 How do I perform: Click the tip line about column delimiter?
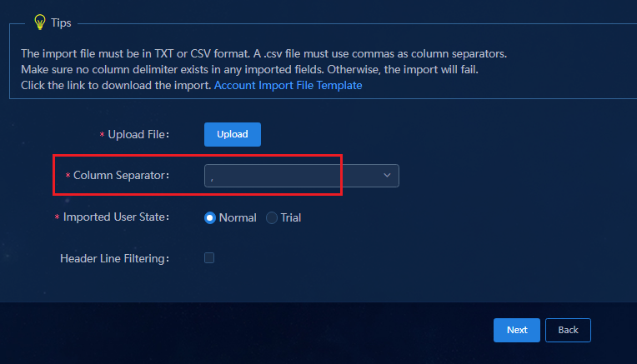249,69
